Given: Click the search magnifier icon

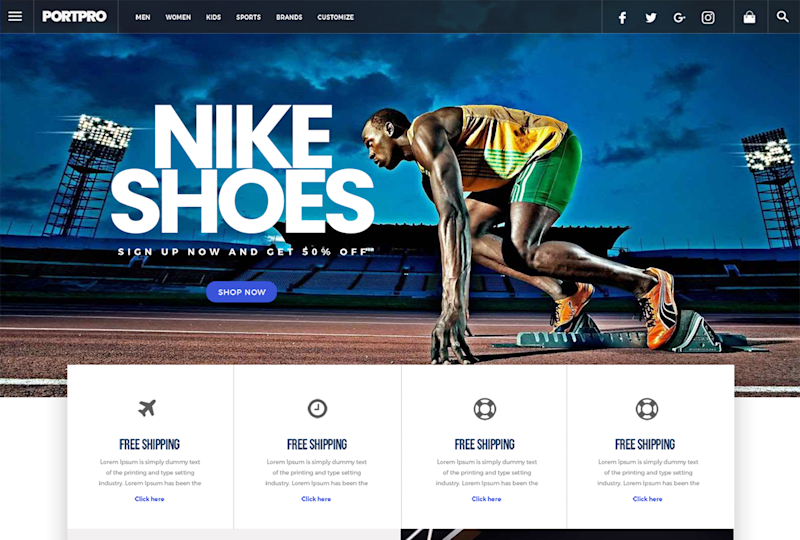Looking at the screenshot, I should point(783,17).
